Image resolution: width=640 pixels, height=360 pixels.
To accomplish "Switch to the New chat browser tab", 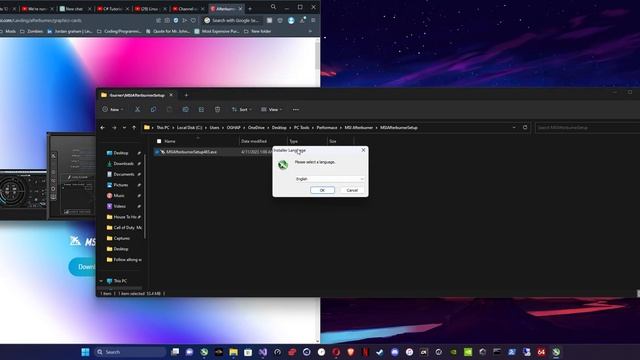I will [74, 9].
